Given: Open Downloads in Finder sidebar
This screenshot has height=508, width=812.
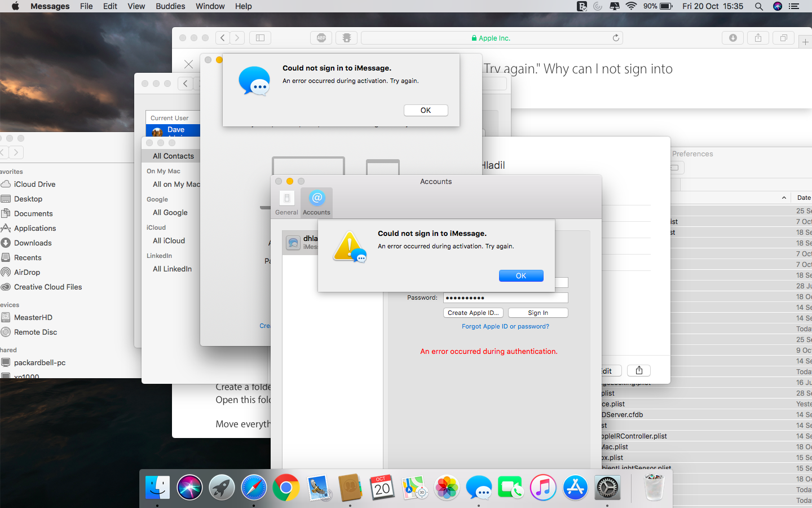Looking at the screenshot, I should tap(33, 243).
